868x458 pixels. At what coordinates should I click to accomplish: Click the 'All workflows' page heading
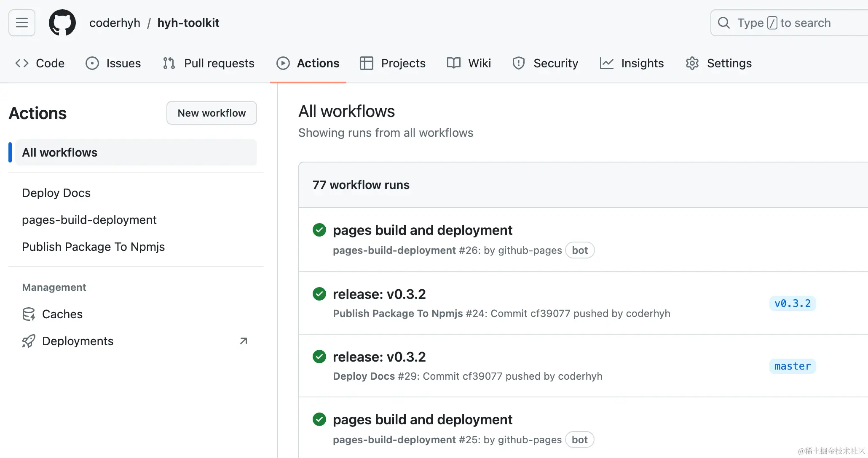coord(347,111)
